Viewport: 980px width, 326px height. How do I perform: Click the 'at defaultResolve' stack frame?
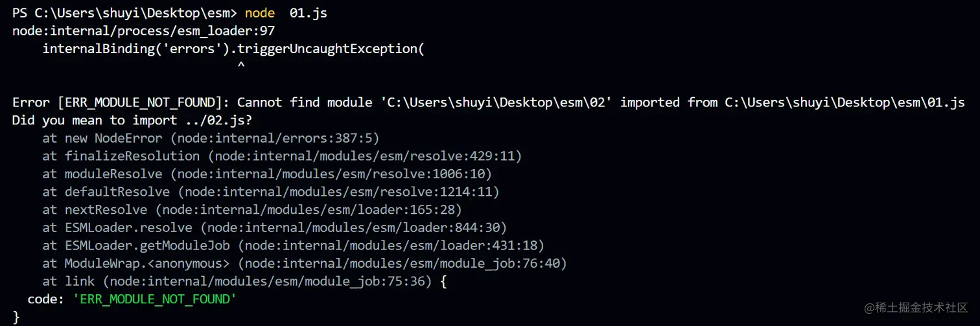tap(271, 192)
